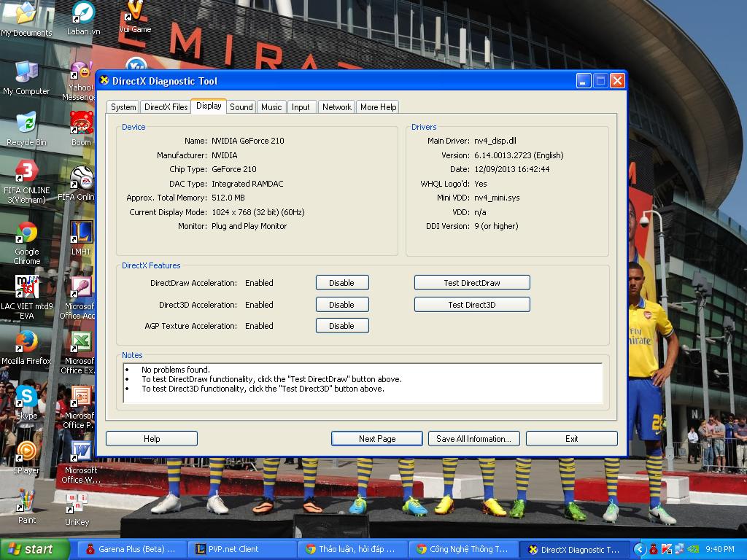747x560 pixels.
Task: Click Save All Information button
Action: 474,438
